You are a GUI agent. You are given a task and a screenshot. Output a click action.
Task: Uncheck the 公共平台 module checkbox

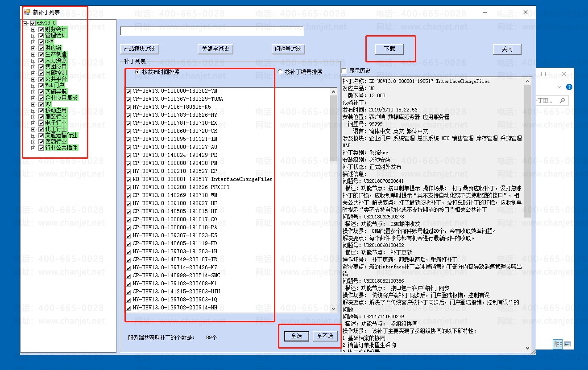tap(41, 79)
